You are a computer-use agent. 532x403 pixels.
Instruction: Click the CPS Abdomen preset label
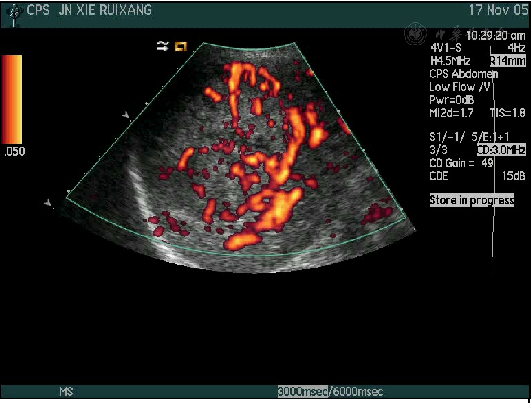click(464, 74)
